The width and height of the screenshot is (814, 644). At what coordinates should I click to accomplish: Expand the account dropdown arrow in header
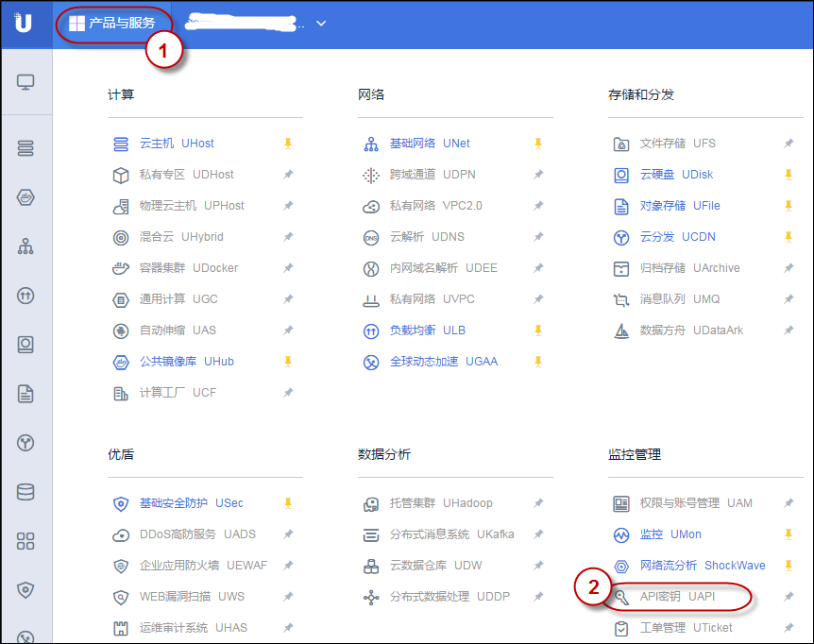(321, 23)
